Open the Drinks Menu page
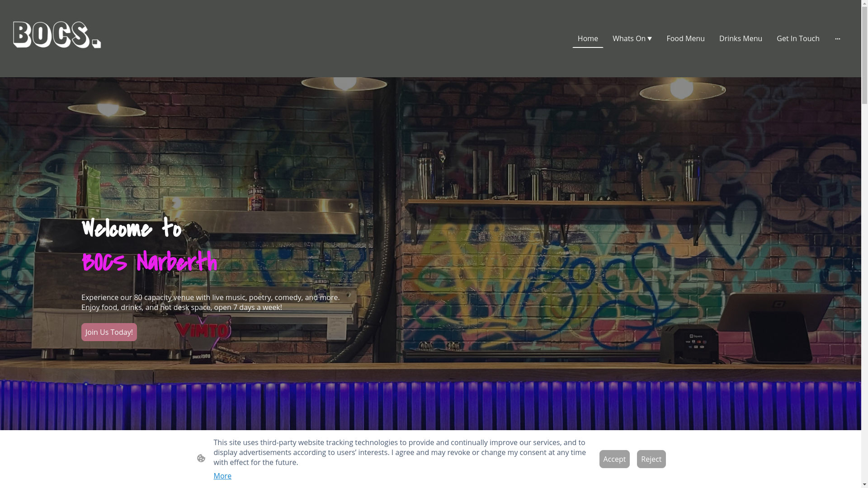The width and height of the screenshot is (868, 488). click(740, 39)
